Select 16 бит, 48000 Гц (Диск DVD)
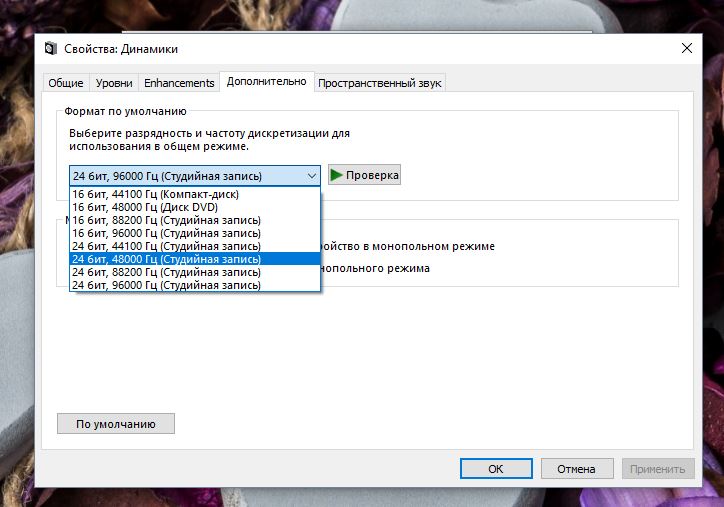This screenshot has width=724, height=507. point(145,207)
